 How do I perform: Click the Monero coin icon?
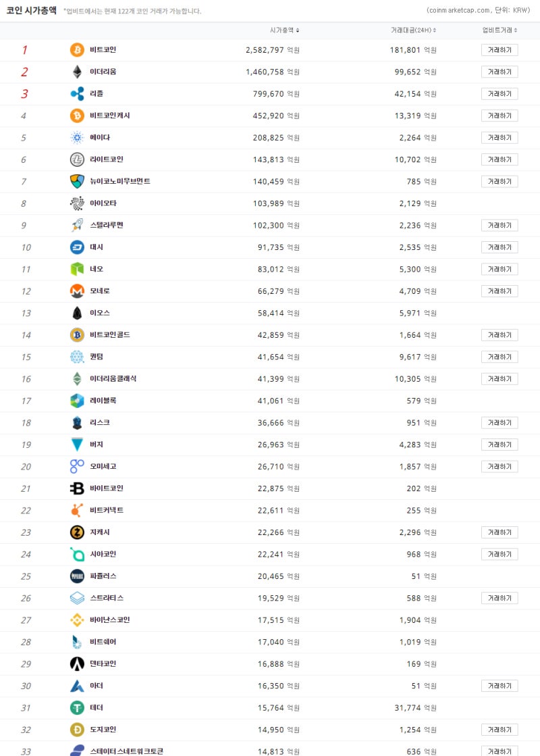coord(78,291)
